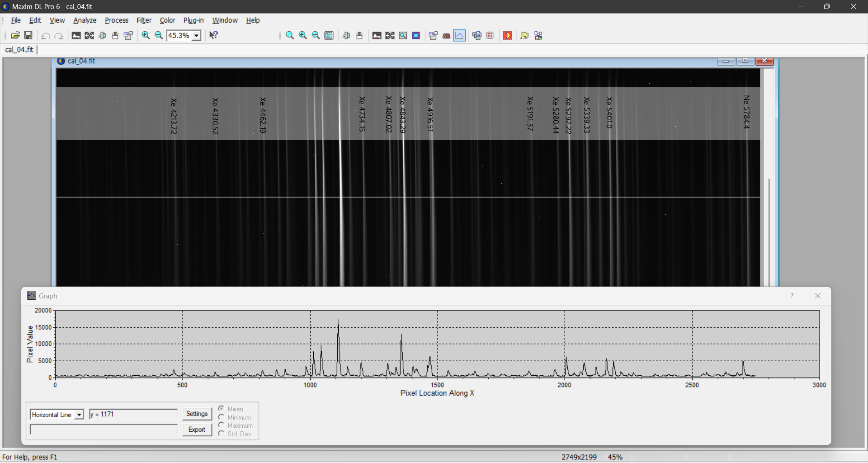Screen dimensions: 868x463
Task: Click the Export button in Graph panel
Action: (x=197, y=430)
